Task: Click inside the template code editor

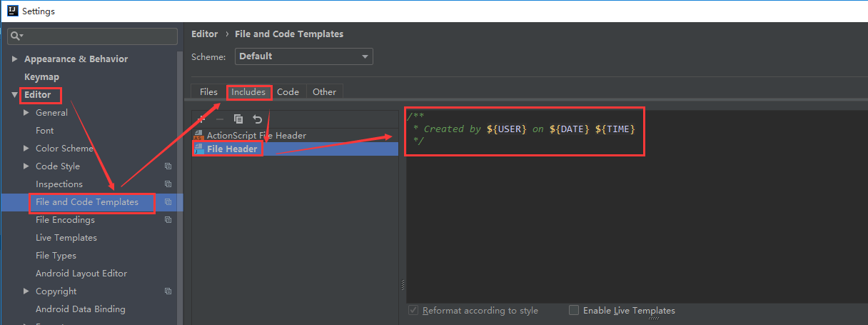Action: [628, 214]
